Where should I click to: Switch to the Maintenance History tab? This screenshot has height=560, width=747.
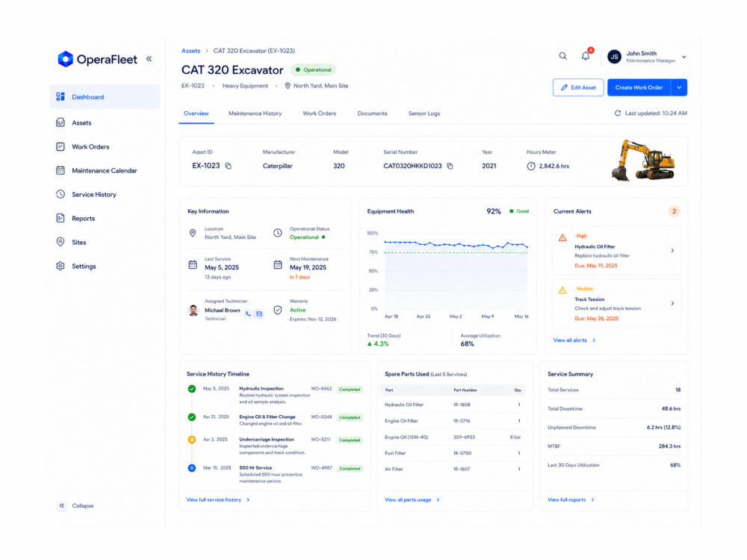[255, 113]
